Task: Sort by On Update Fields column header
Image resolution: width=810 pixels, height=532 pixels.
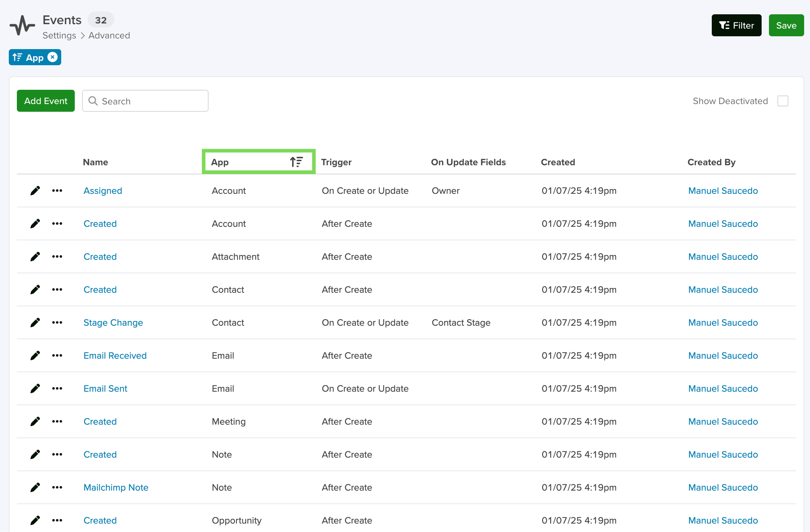Action: pos(468,162)
